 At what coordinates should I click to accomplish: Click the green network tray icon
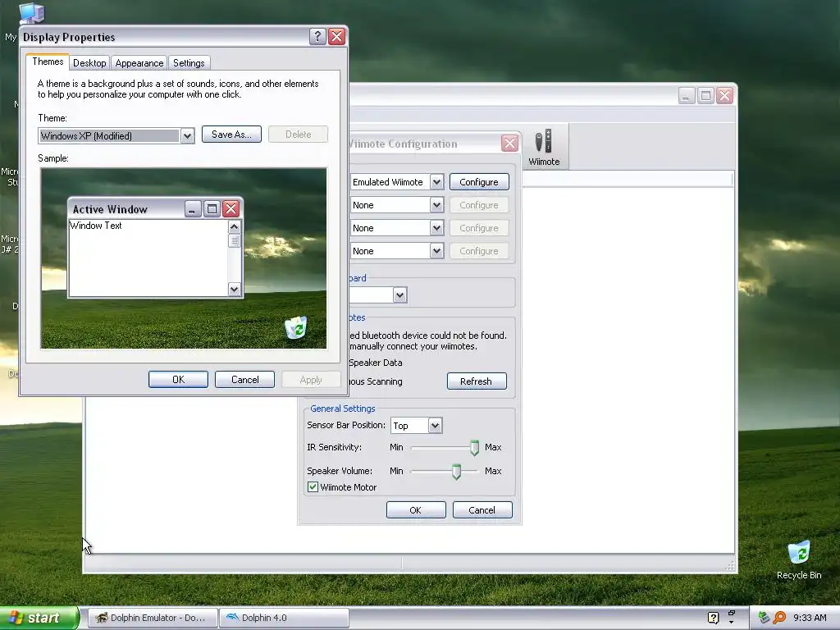764,618
